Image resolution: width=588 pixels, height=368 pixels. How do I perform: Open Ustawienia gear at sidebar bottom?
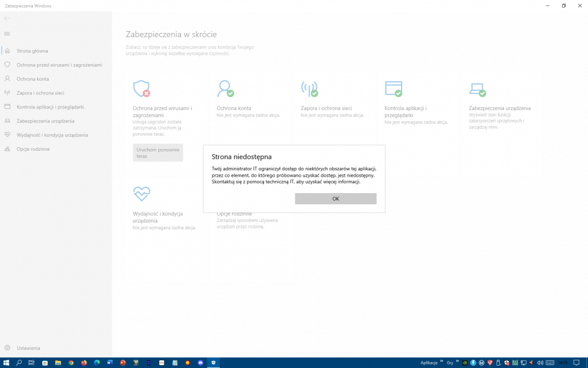coord(28,348)
